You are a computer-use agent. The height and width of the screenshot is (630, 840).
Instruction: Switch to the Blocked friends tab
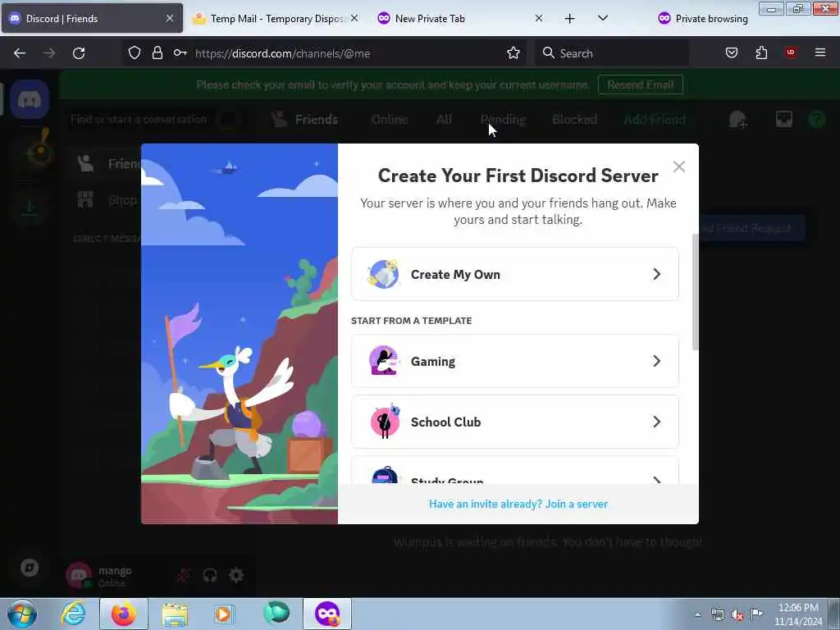[574, 120]
